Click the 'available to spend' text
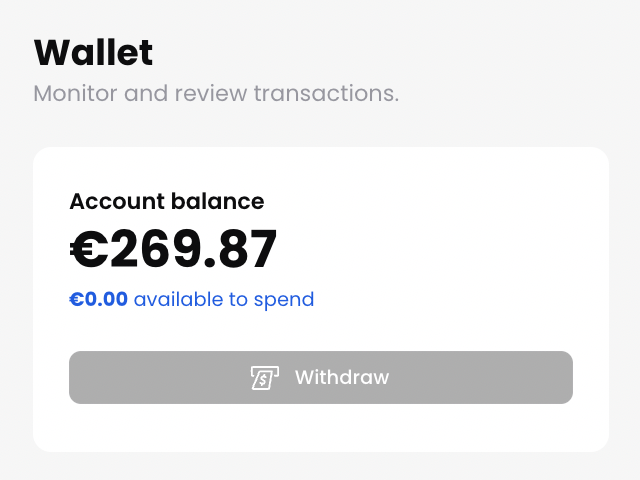This screenshot has width=640, height=480. coord(224,299)
